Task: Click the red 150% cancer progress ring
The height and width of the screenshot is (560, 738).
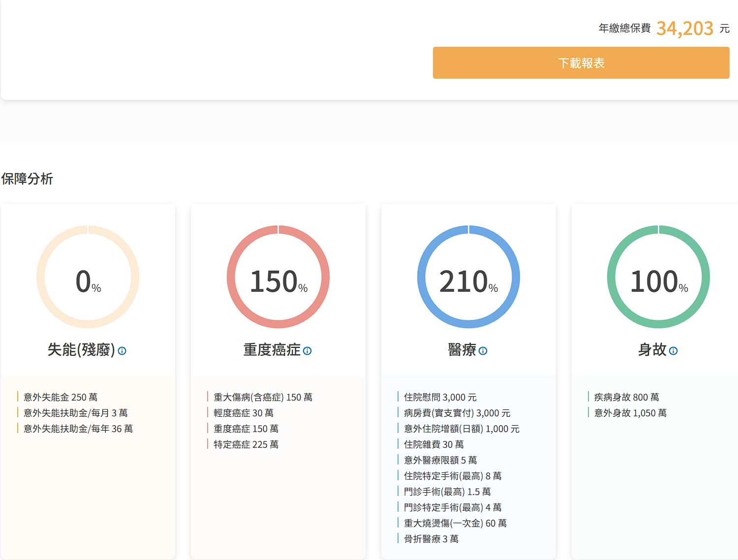Action: coord(278,277)
